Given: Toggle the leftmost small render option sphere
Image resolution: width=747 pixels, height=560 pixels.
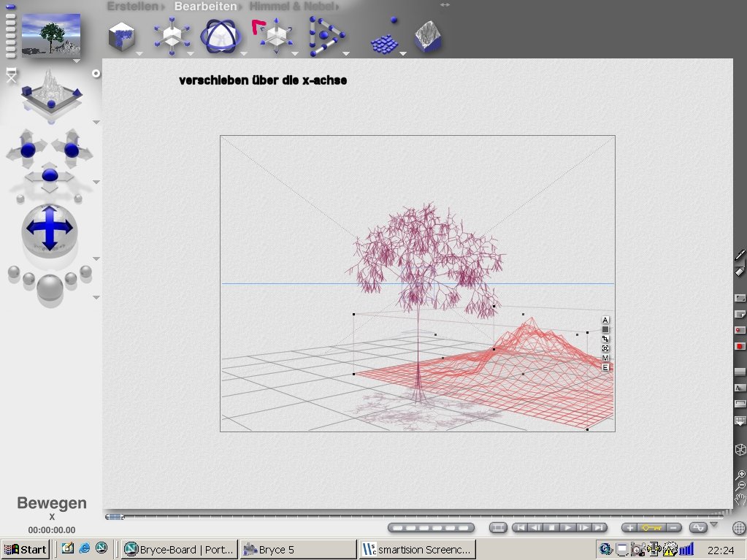Looking at the screenshot, I should click(x=14, y=272).
